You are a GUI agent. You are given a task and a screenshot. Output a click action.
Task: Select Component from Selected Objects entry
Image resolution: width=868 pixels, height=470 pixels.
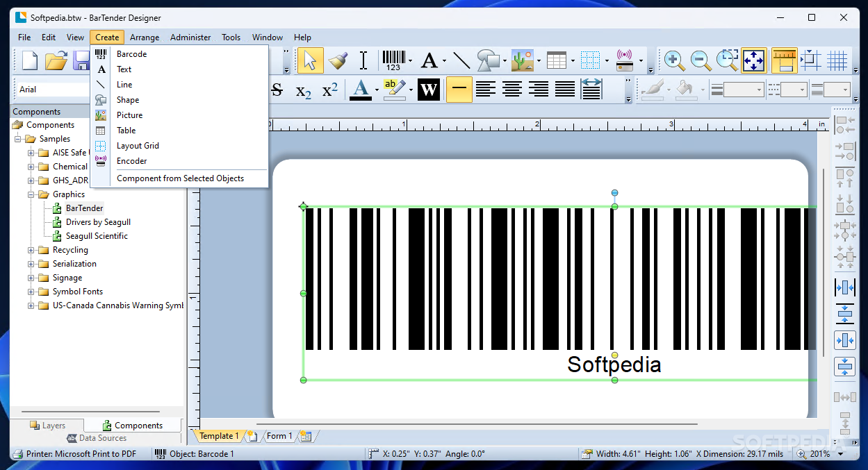pos(179,178)
